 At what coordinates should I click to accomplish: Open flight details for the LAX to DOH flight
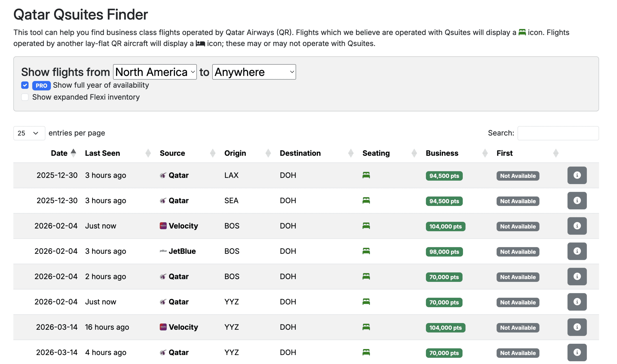tap(577, 175)
